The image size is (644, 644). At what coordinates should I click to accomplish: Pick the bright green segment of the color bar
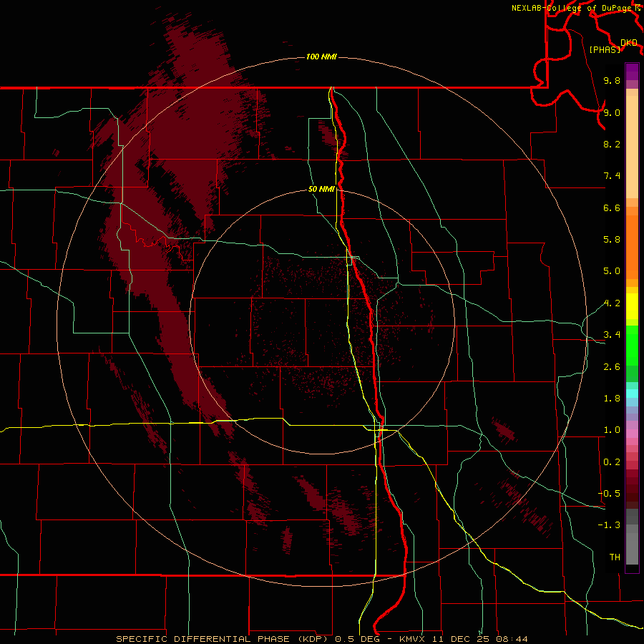[x=632, y=344]
